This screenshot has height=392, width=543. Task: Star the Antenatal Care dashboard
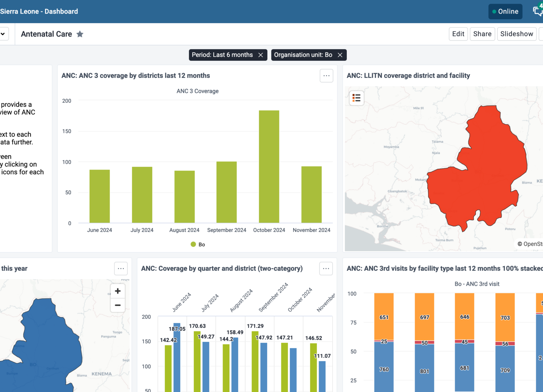pyautogui.click(x=80, y=34)
